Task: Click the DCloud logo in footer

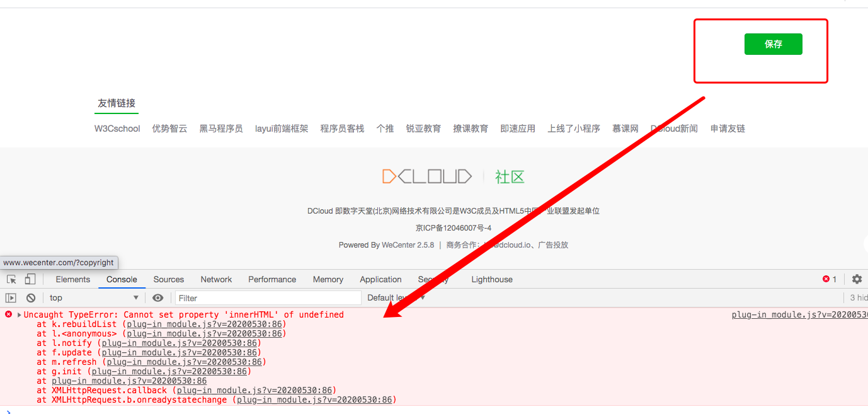Action: [x=427, y=176]
